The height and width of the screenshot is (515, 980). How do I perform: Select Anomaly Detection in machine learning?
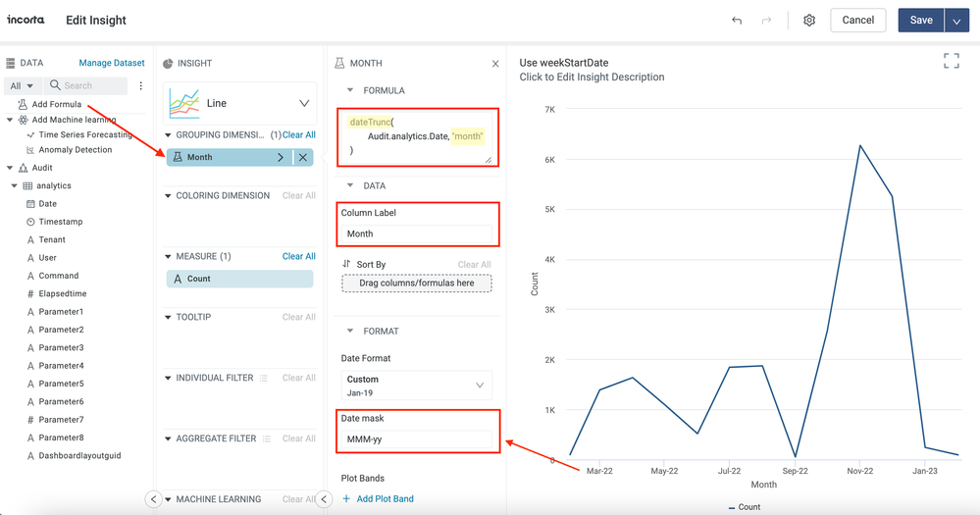click(75, 150)
